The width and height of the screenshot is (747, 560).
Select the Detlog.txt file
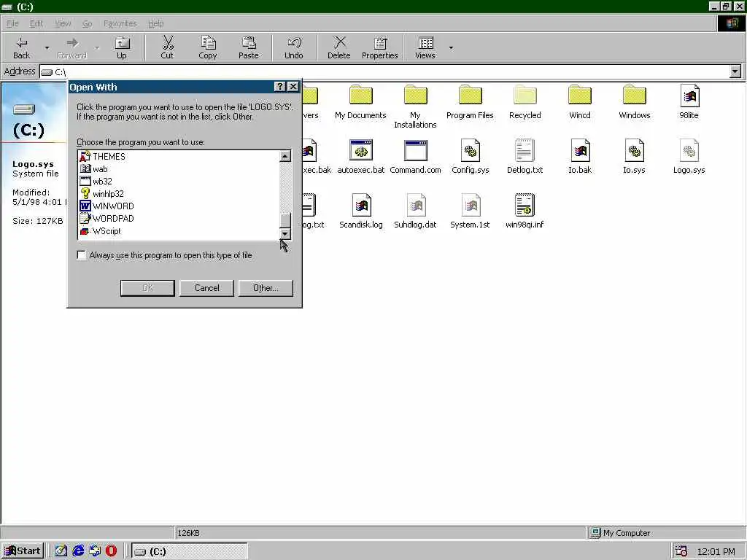click(x=525, y=156)
